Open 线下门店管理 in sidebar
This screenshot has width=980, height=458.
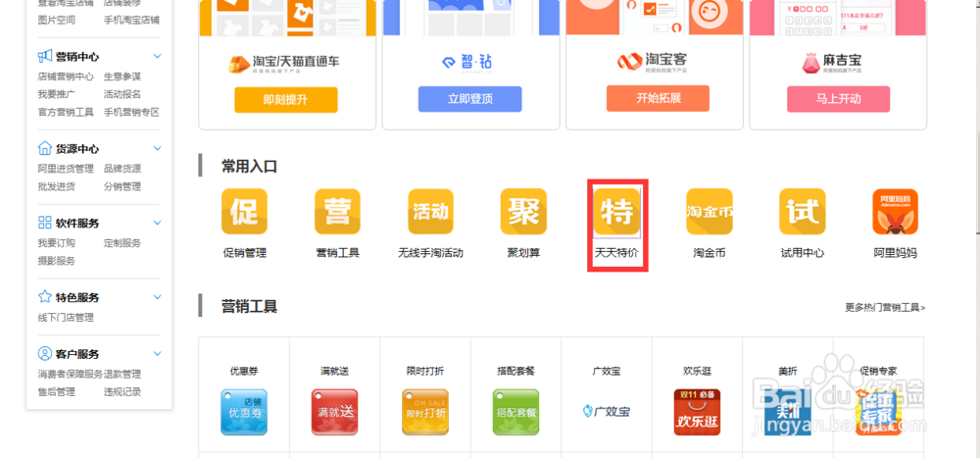point(66,317)
